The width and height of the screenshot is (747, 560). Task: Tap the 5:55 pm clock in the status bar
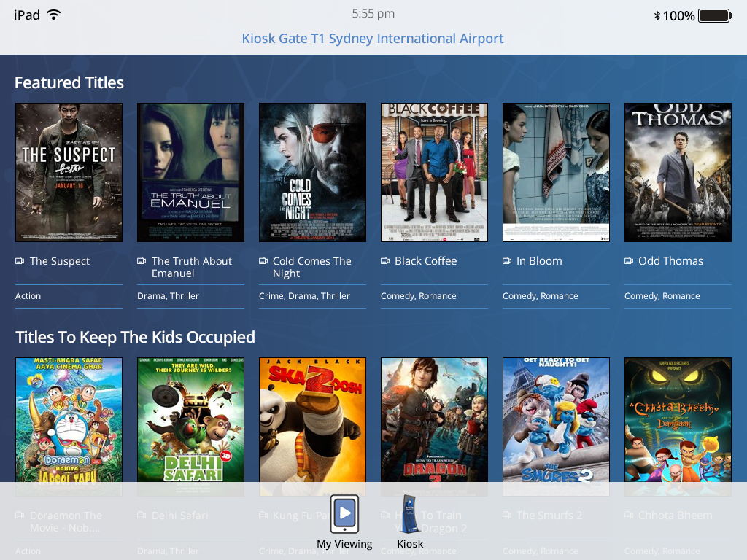(x=373, y=14)
